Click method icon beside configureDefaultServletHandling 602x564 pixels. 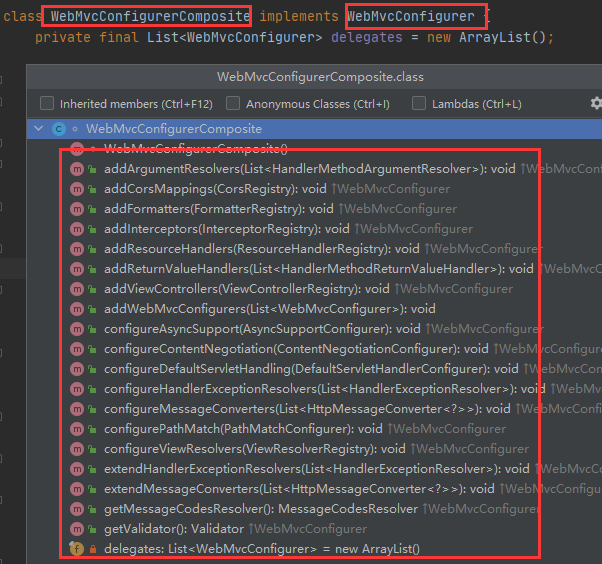77,369
